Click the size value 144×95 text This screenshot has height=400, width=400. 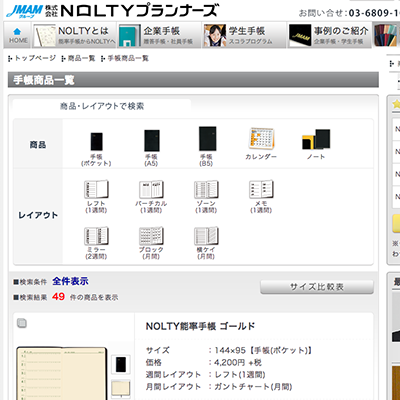(230, 350)
